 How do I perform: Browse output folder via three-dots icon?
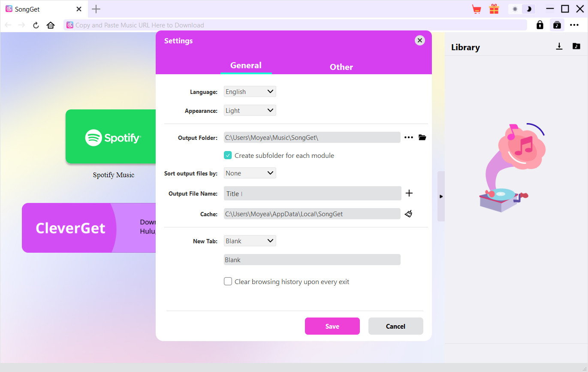point(409,137)
